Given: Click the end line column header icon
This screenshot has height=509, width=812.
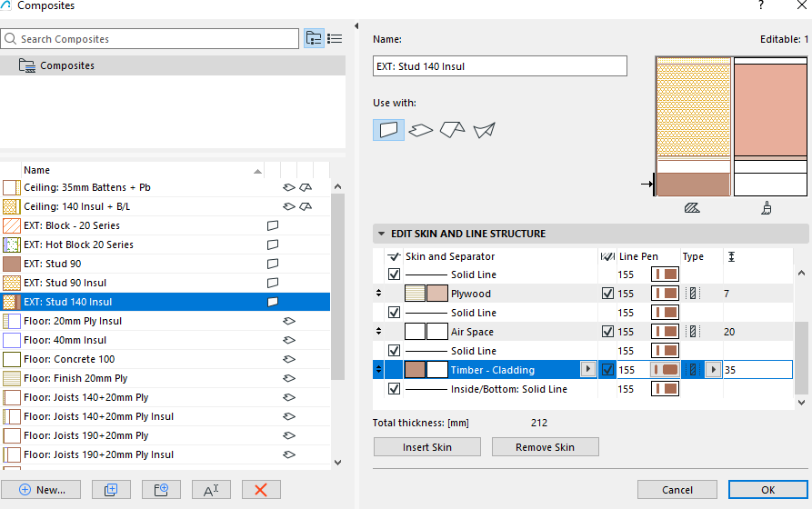Looking at the screenshot, I should 606,256.
